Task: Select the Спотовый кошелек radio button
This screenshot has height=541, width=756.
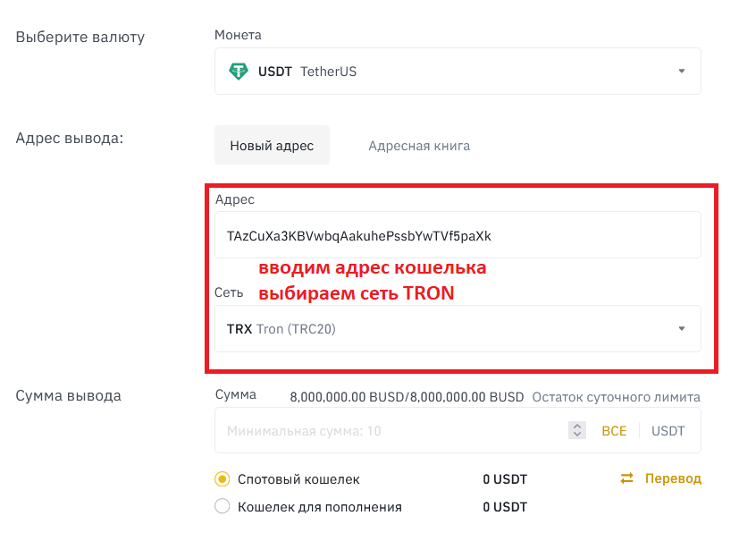Action: pos(223,479)
